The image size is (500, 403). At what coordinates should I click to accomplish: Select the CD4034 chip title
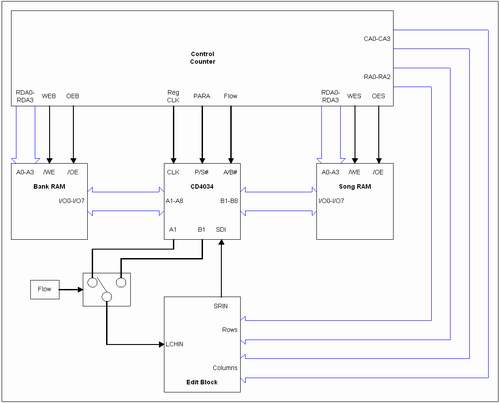tap(202, 187)
